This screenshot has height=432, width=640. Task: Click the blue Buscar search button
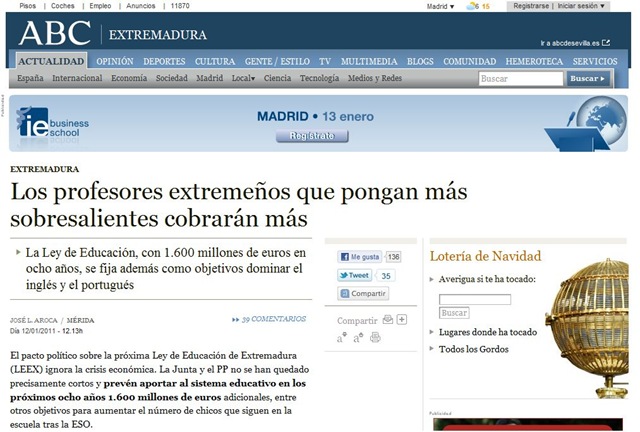pos(588,78)
